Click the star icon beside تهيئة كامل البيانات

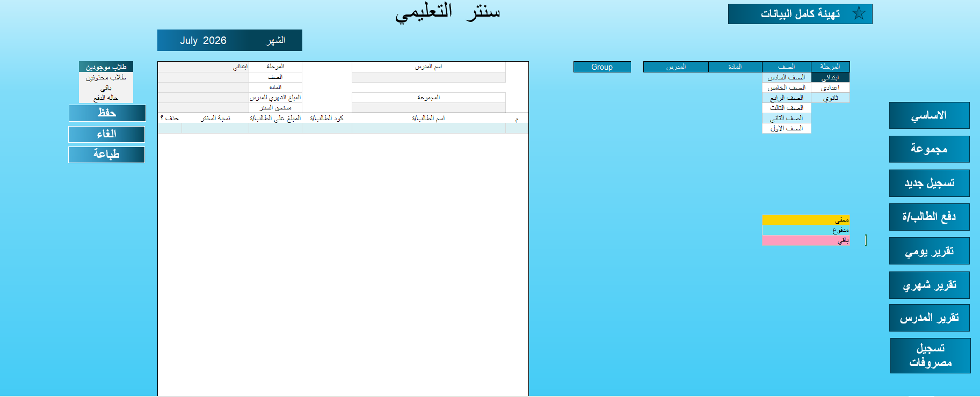click(x=859, y=13)
